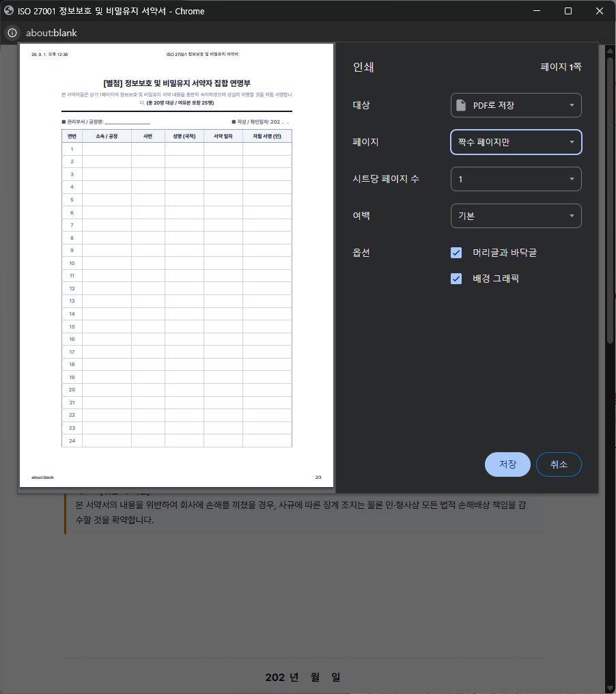The image size is (616, 694).
Task: Open the 시트당 페이지 수 dropdown
Action: 516,179
